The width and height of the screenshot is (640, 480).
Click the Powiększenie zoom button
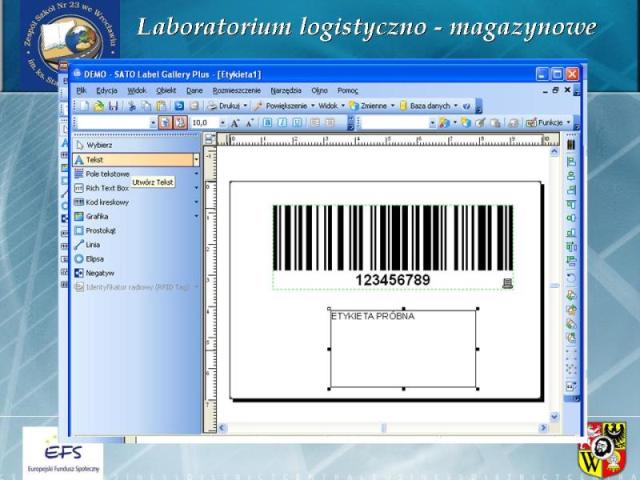[281, 106]
